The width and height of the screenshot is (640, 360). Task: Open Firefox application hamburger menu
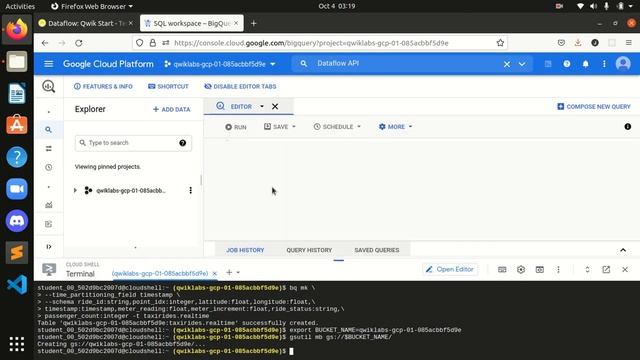tap(629, 43)
